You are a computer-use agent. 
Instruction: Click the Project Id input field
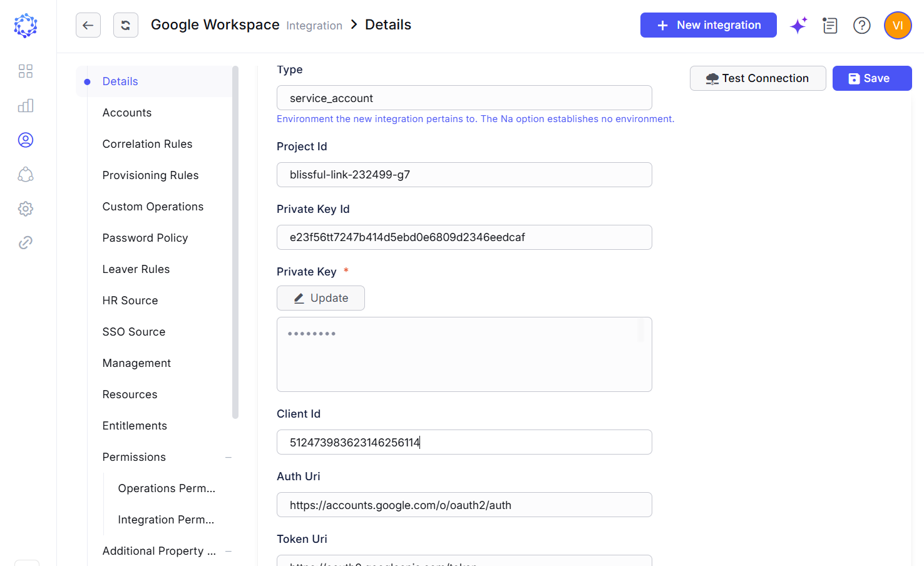tap(465, 175)
